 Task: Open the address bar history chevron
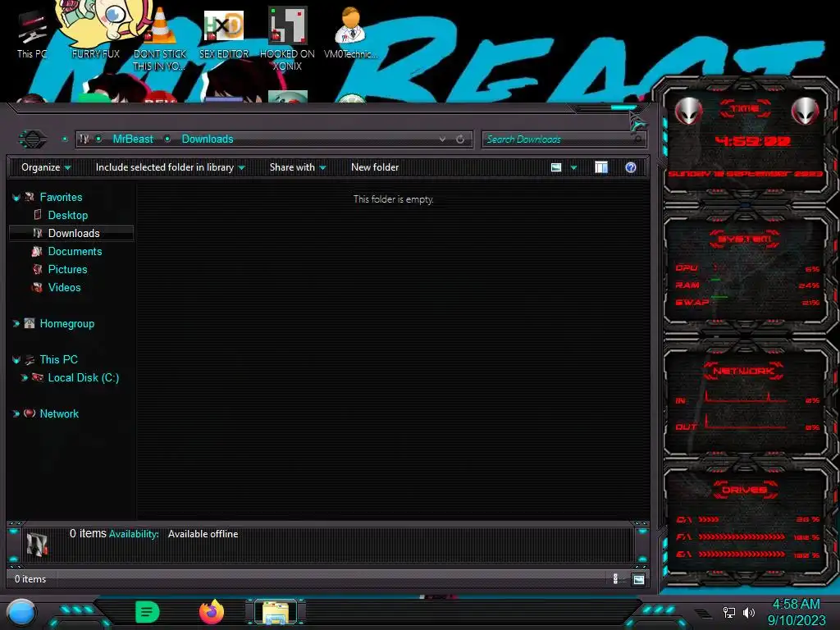coord(442,139)
